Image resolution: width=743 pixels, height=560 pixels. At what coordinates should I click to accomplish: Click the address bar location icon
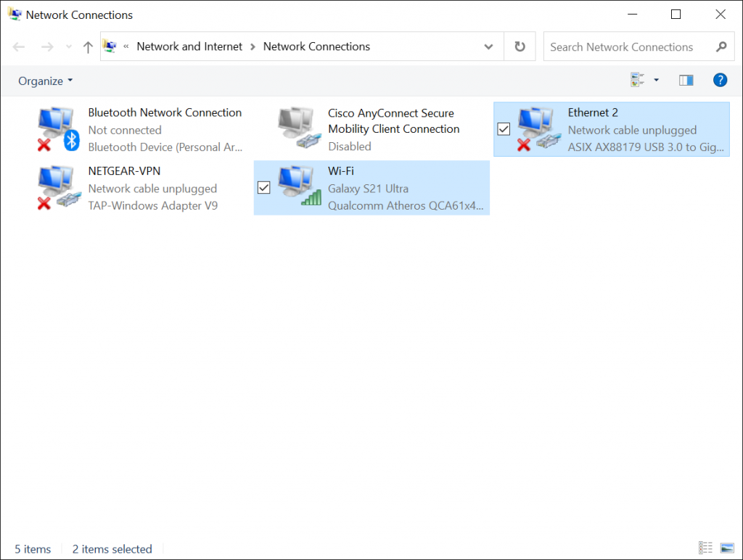point(110,46)
